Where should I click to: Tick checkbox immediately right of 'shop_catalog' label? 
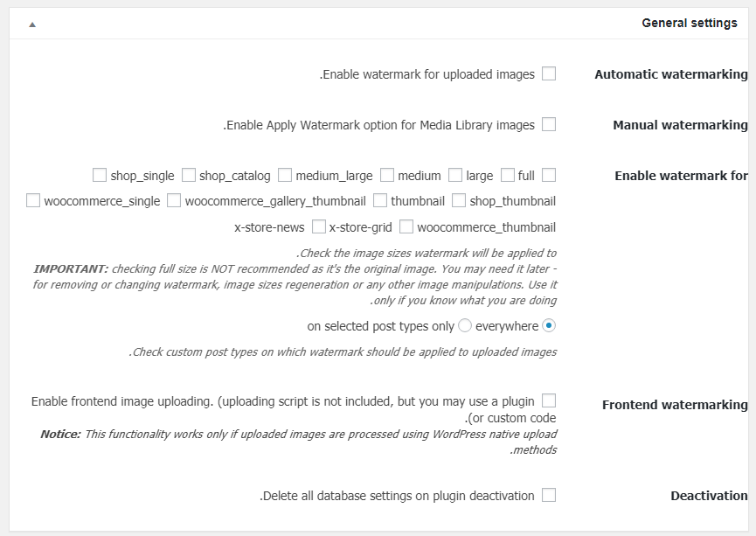point(285,175)
